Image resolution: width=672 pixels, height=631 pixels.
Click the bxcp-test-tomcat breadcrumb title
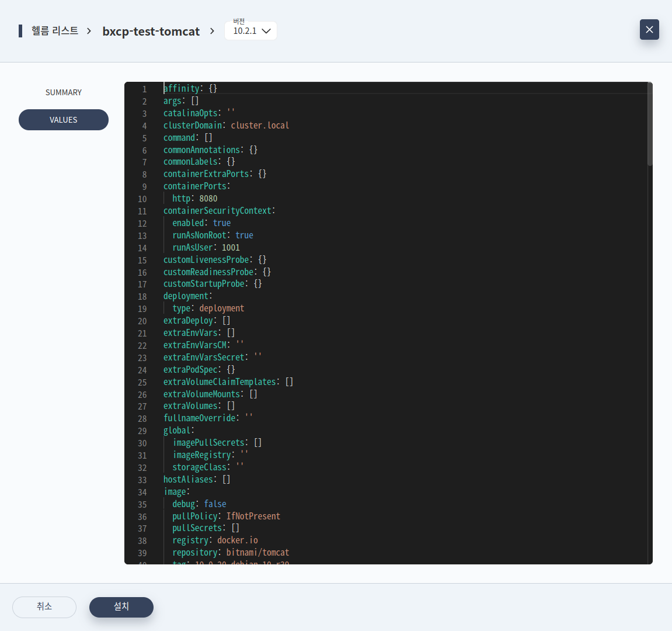click(151, 32)
